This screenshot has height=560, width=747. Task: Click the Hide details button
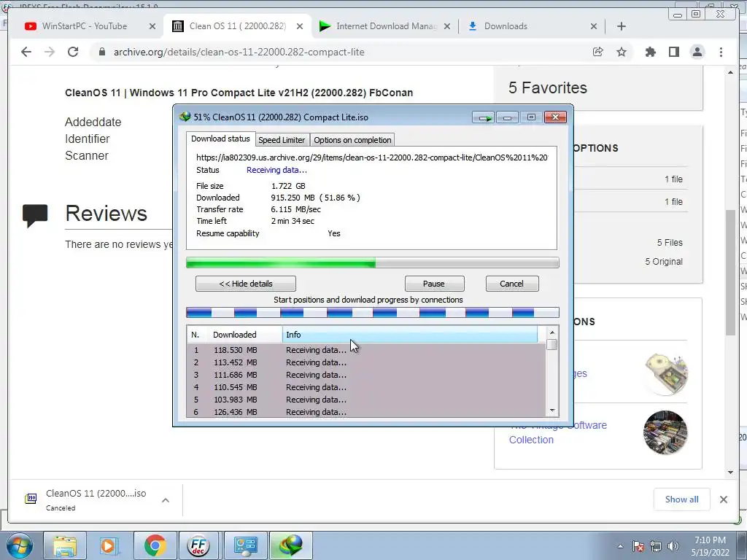pyautogui.click(x=246, y=284)
